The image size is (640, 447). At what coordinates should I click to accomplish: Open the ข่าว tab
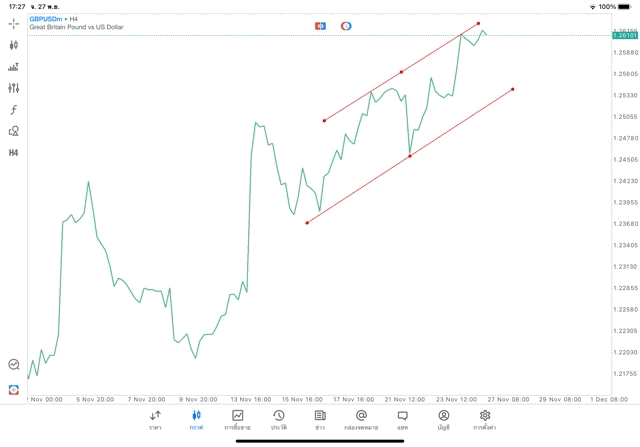320,419
